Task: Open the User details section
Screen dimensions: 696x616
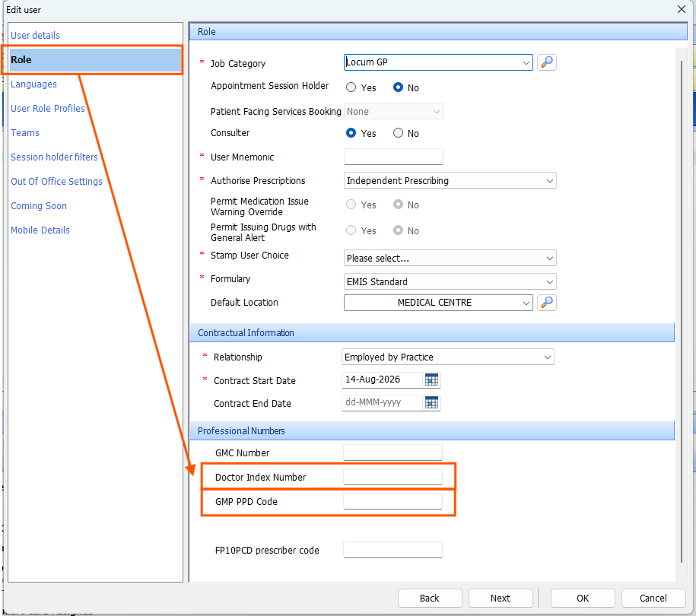Action: pos(35,36)
